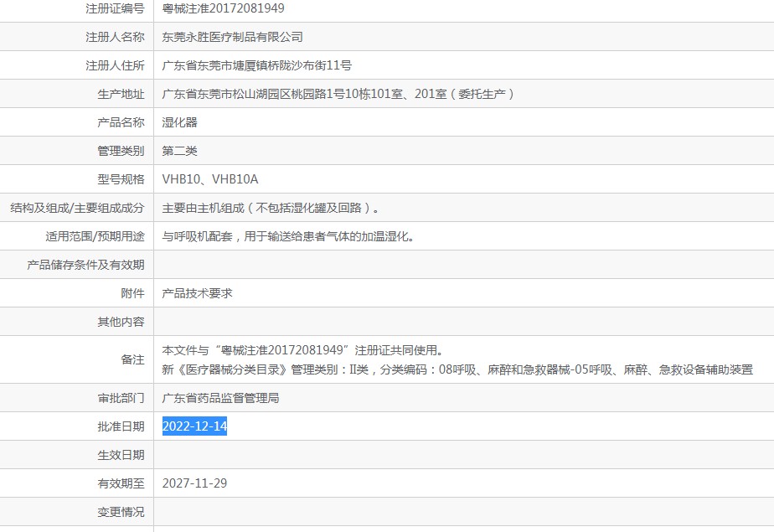The height and width of the screenshot is (532, 774).
Task: Select production address with 松山湖园区桃园路1号
Action: (x=338, y=94)
